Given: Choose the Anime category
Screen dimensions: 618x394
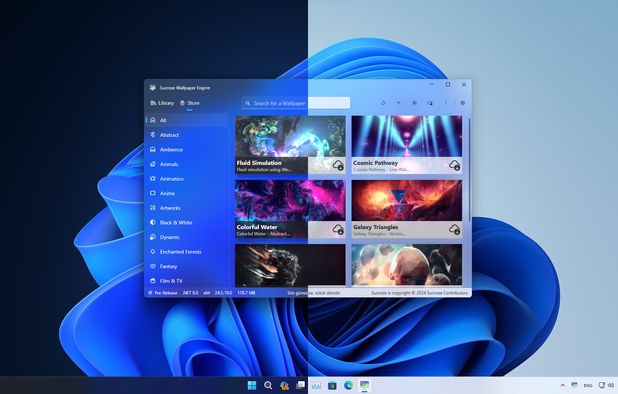Looking at the screenshot, I should coord(187,193).
